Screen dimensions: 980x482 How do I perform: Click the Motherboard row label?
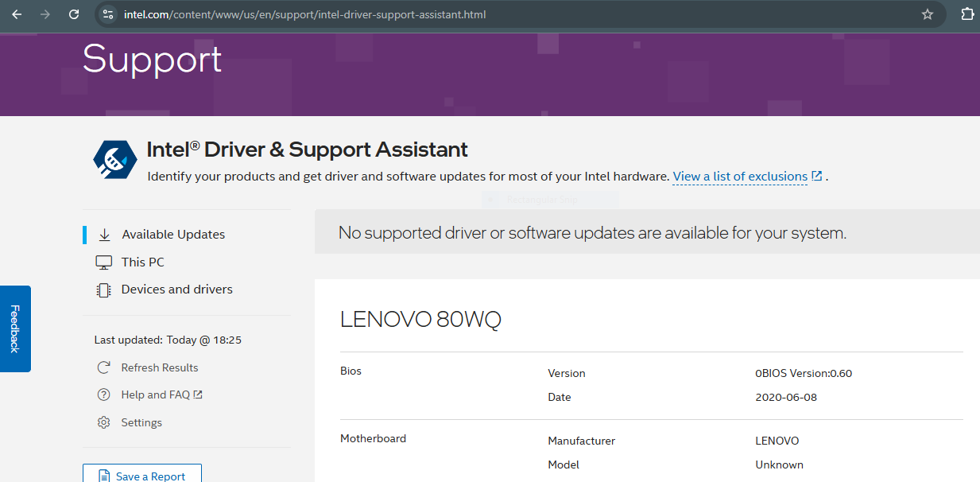point(373,438)
